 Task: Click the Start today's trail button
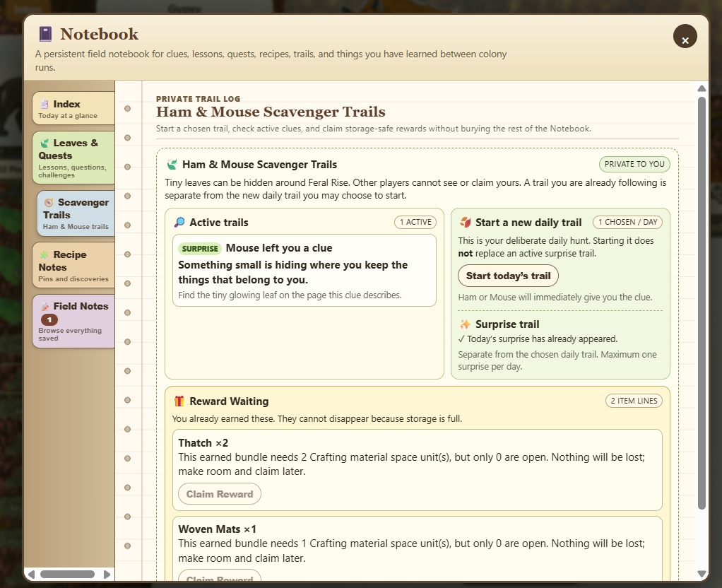[508, 276]
